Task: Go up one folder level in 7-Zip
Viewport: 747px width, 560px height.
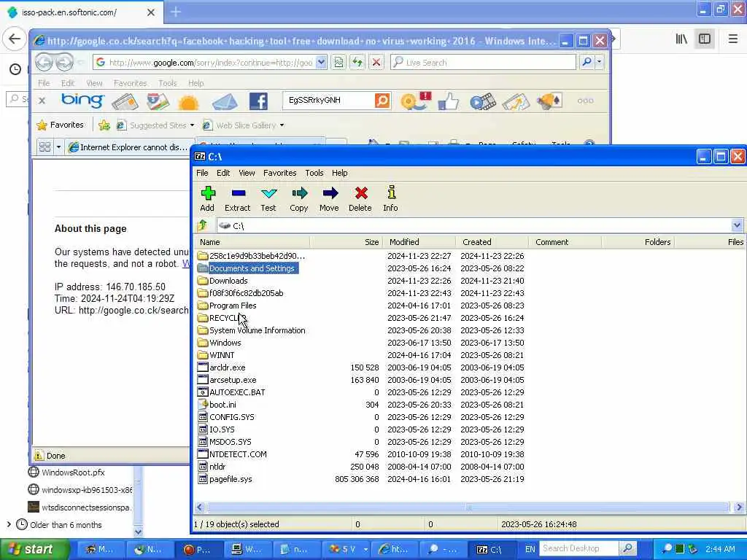Action: coord(203,225)
